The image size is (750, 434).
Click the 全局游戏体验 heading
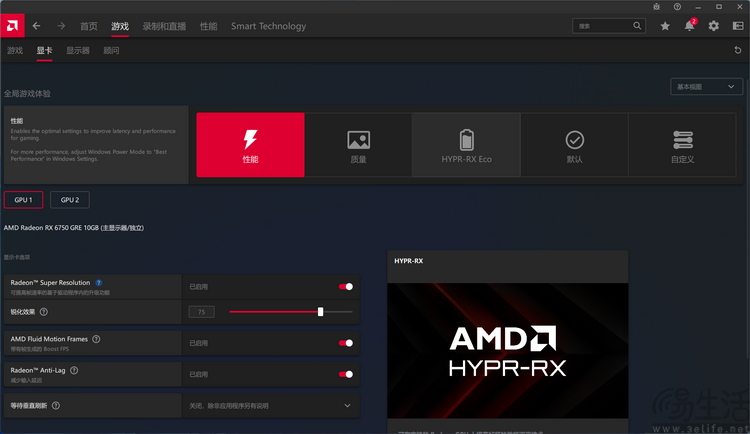coord(27,94)
